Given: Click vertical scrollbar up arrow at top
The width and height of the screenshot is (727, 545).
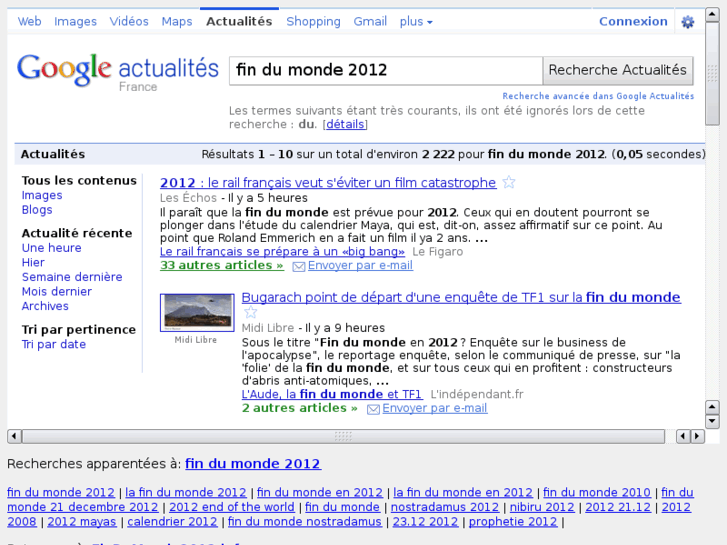Looking at the screenshot, I should pos(712,14).
